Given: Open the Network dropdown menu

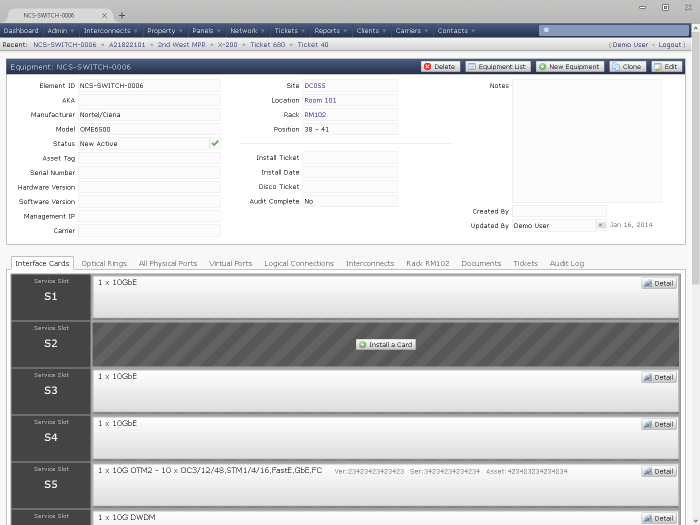Looking at the screenshot, I should pyautogui.click(x=244, y=31).
